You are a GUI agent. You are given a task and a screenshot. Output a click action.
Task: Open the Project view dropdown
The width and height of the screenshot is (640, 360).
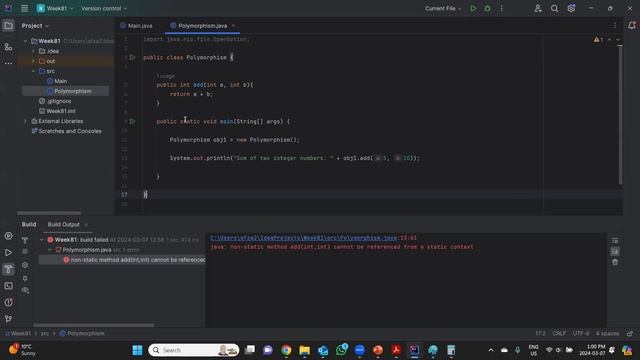point(35,25)
